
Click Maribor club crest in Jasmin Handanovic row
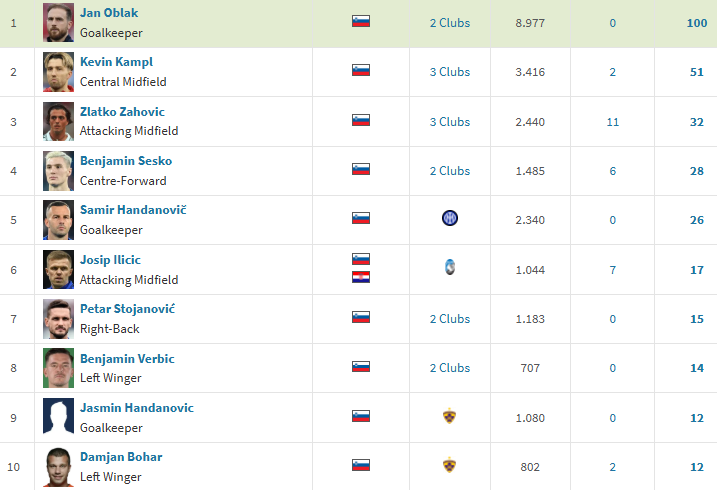449,416
